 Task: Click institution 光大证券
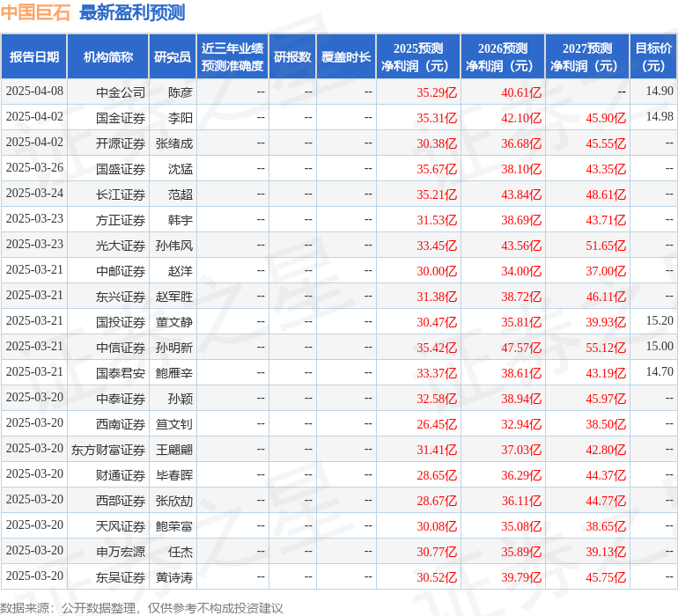(x=121, y=246)
